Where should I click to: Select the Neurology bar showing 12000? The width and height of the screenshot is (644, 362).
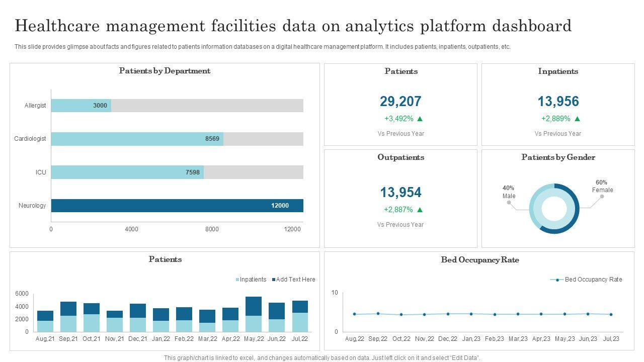click(177, 206)
